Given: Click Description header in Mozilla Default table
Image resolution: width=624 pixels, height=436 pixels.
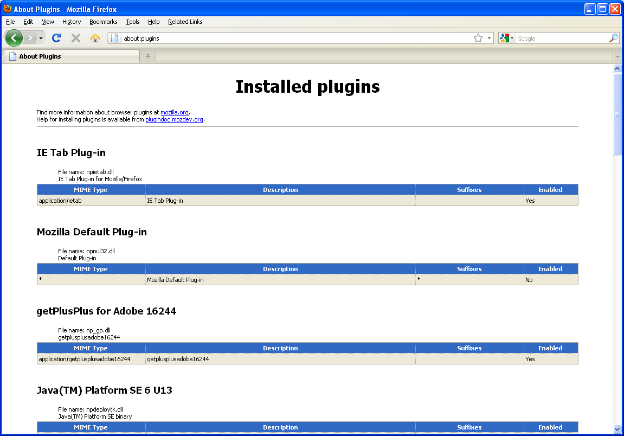Looking at the screenshot, I should pyautogui.click(x=281, y=269).
